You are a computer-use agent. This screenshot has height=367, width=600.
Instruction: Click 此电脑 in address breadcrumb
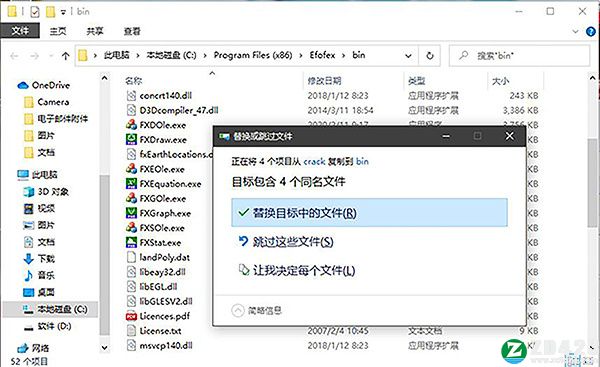116,55
